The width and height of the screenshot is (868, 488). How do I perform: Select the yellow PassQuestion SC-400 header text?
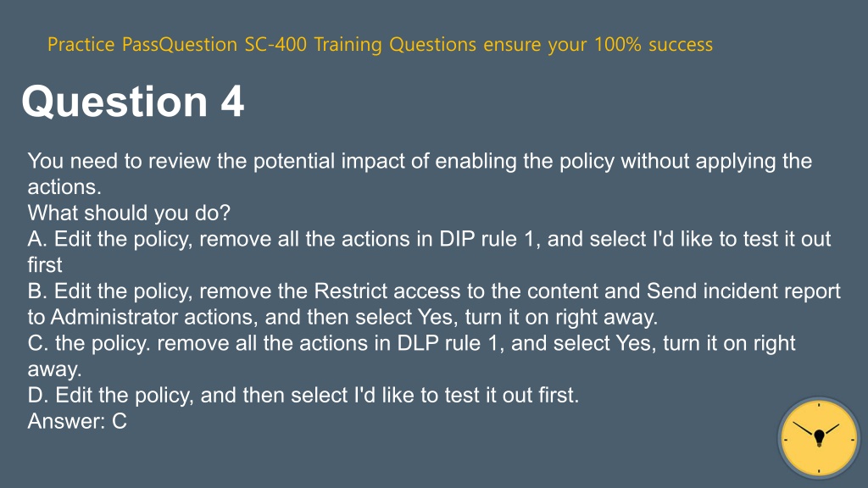(x=380, y=44)
